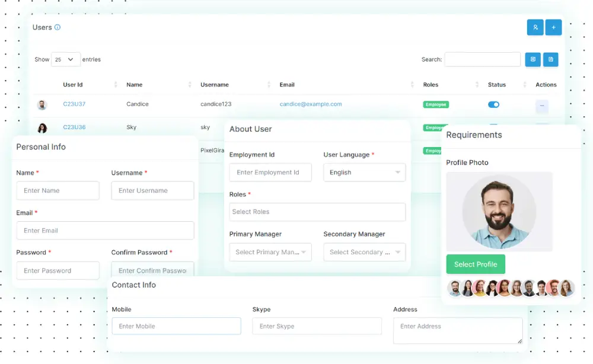Open the Select Secondary Manager dropdown
593x364 pixels.
(x=364, y=252)
